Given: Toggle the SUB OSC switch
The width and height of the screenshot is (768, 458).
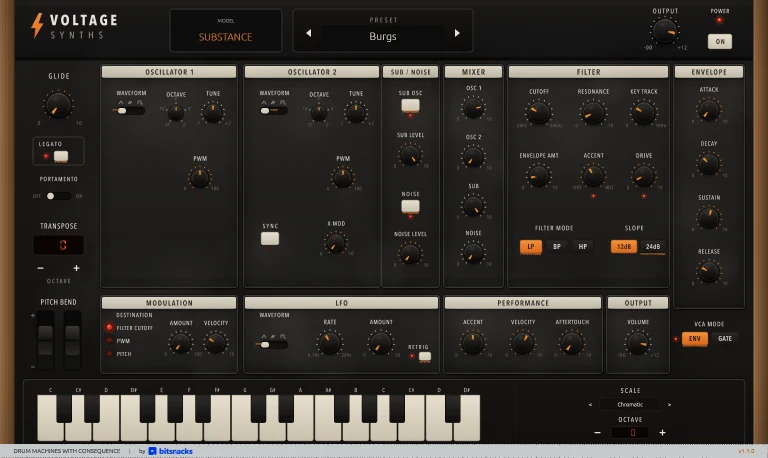Looking at the screenshot, I should [x=410, y=105].
